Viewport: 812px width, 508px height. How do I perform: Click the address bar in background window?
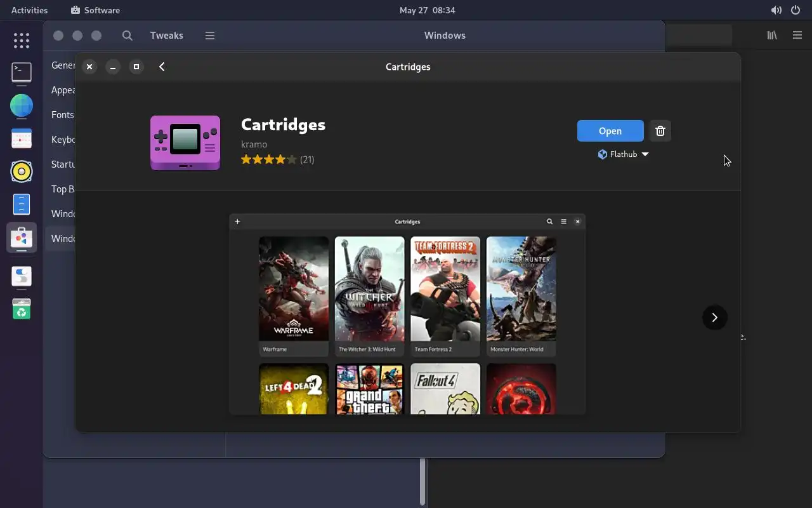click(698, 36)
